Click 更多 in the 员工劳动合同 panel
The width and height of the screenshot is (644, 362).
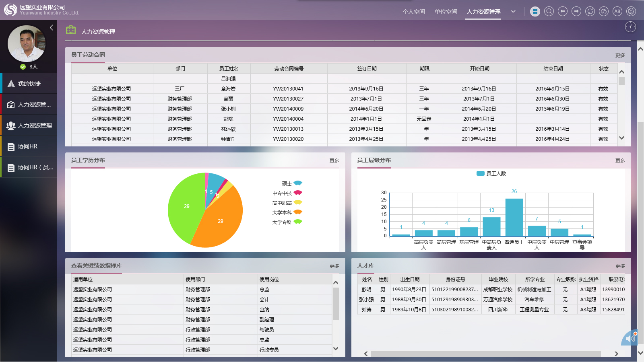tap(620, 55)
